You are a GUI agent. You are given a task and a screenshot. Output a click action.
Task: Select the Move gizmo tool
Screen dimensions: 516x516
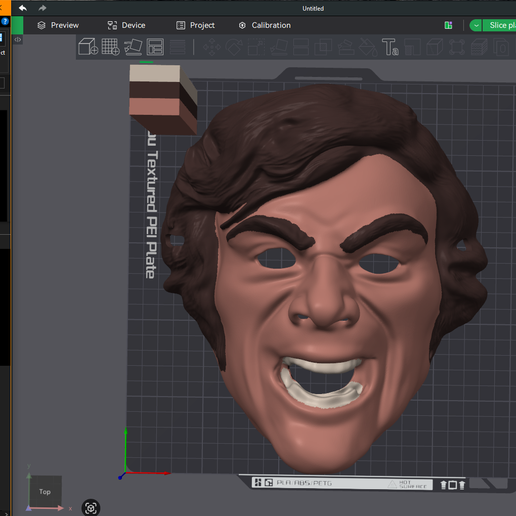pos(212,47)
